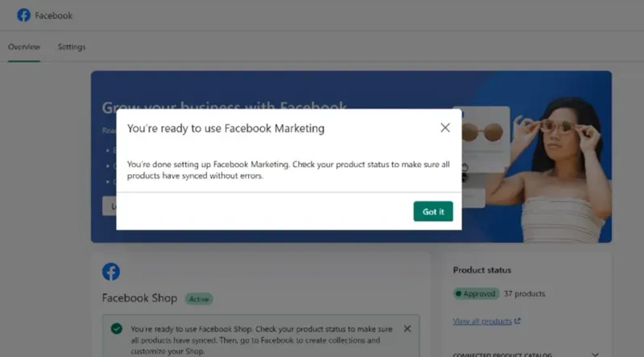Click the Approved status badge
The image size is (644, 357).
click(x=476, y=294)
